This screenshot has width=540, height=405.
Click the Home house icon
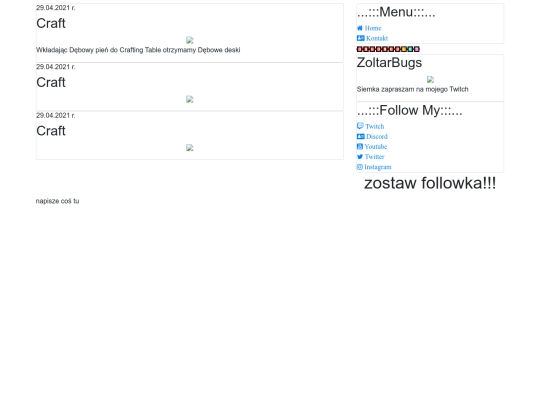tap(360, 28)
